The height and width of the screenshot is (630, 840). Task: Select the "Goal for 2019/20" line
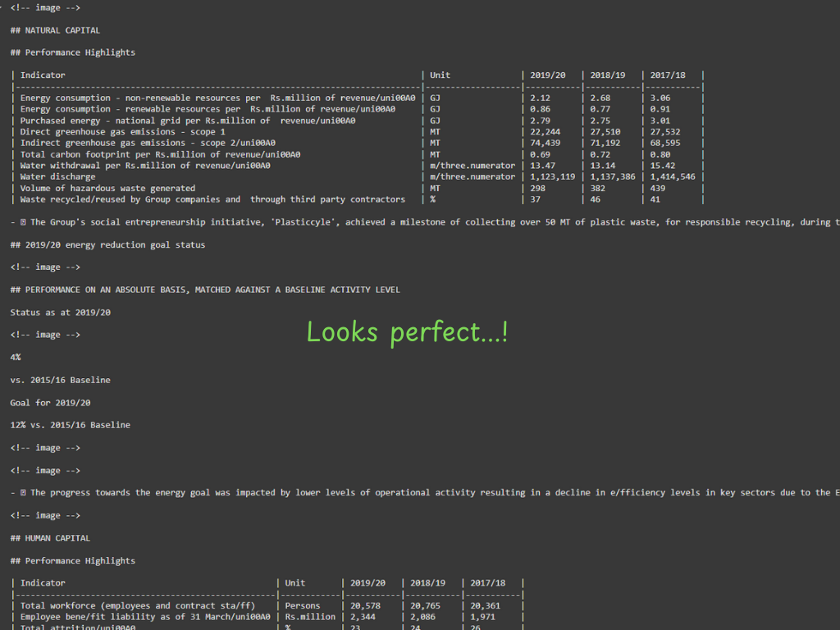[50, 403]
